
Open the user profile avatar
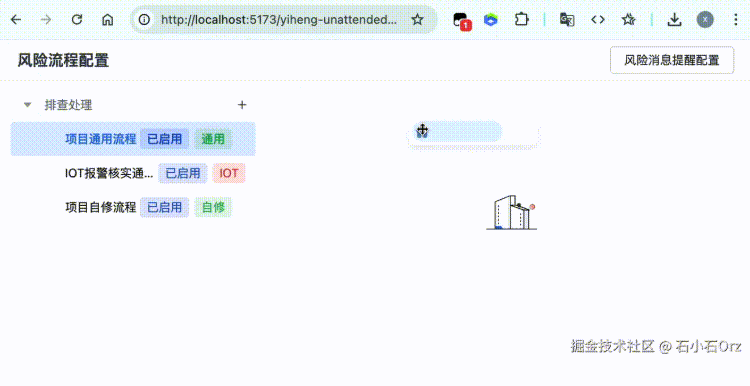pyautogui.click(x=705, y=20)
